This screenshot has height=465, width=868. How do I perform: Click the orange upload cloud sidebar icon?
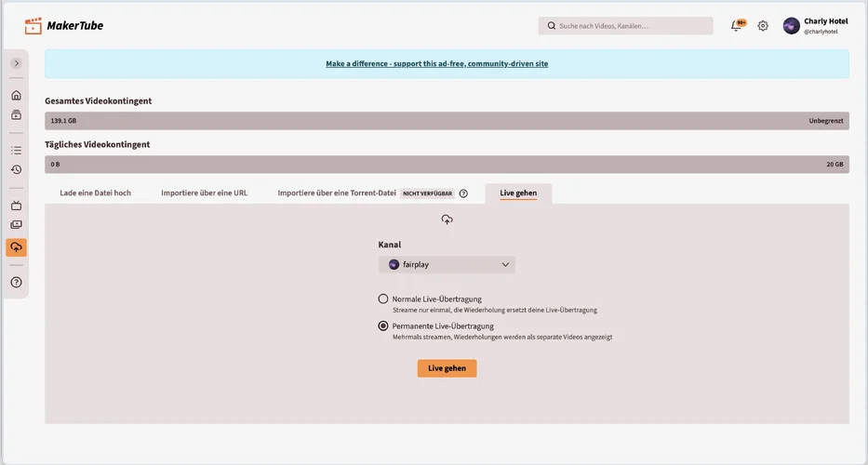pyautogui.click(x=17, y=246)
